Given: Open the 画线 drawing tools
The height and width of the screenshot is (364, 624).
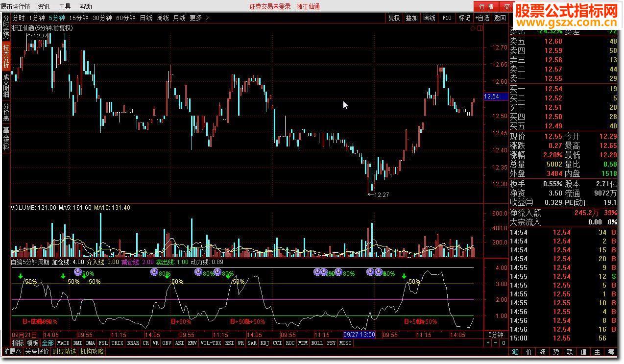Looking at the screenshot, I should (429, 18).
